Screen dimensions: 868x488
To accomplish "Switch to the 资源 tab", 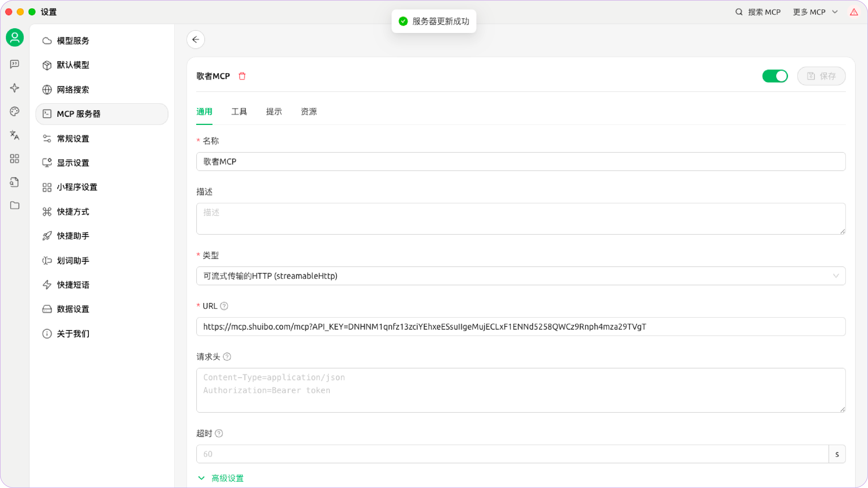I will [309, 111].
